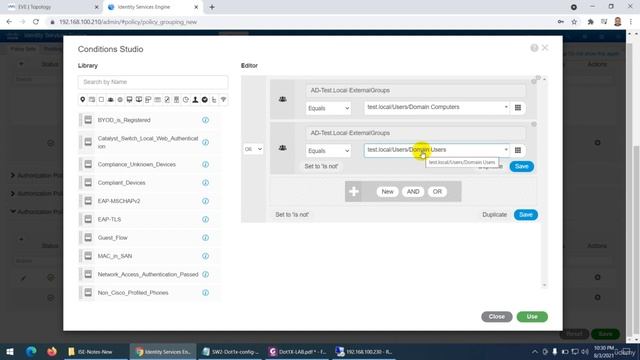
Task: Show info for BYOD_is_Registered condition
Action: (x=205, y=120)
